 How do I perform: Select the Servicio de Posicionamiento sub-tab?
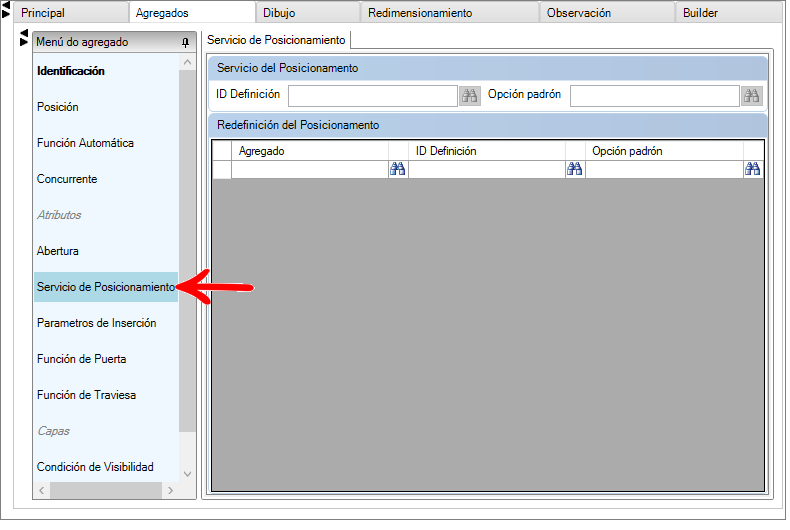[x=276, y=40]
